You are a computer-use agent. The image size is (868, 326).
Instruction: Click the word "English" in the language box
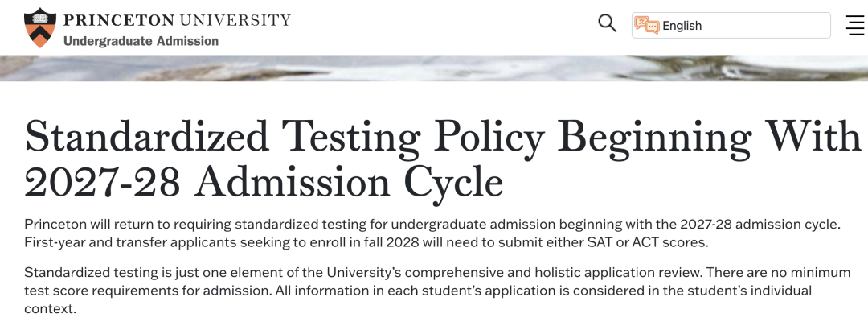pyautogui.click(x=682, y=26)
